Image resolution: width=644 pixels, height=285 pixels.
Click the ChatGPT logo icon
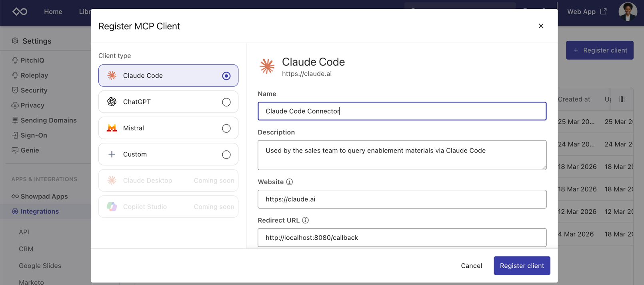(112, 102)
